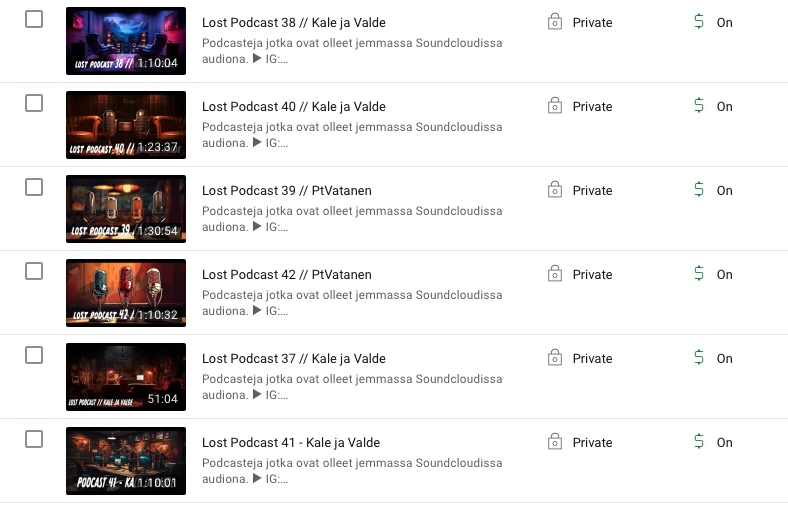The width and height of the screenshot is (788, 506).
Task: Click the description text under Lost Podcast 38
Action: point(352,51)
